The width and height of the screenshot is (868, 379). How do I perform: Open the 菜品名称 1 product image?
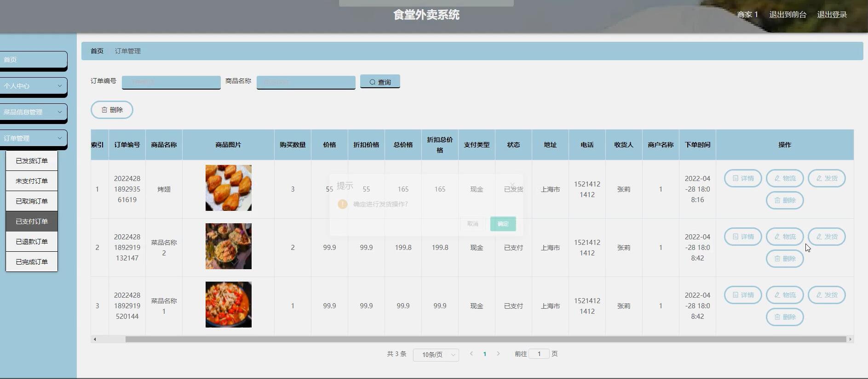pos(229,305)
